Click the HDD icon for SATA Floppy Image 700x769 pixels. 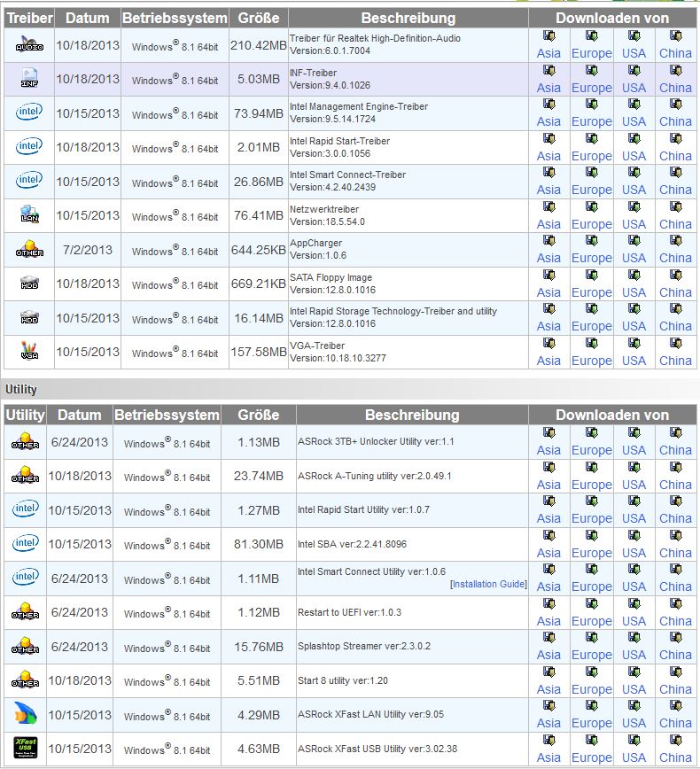28,284
